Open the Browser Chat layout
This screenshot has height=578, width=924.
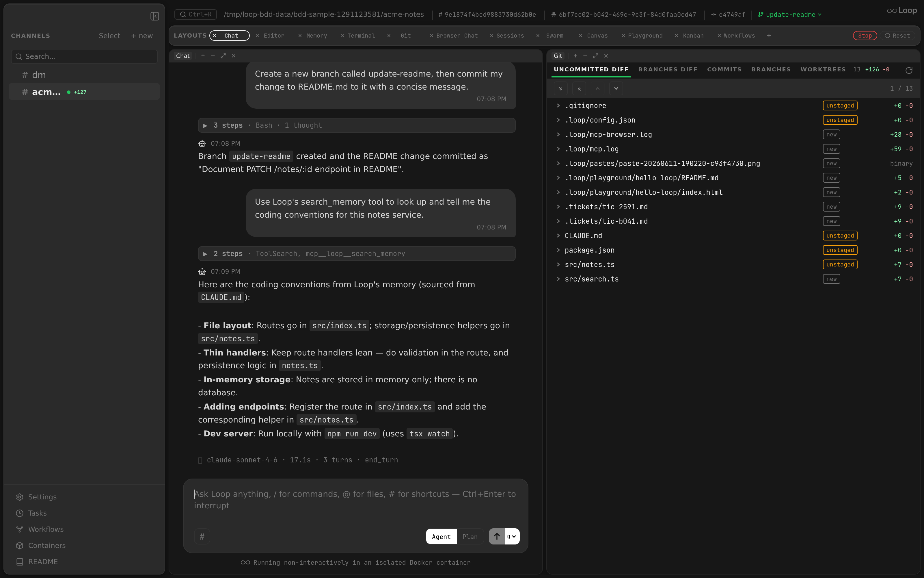457,36
